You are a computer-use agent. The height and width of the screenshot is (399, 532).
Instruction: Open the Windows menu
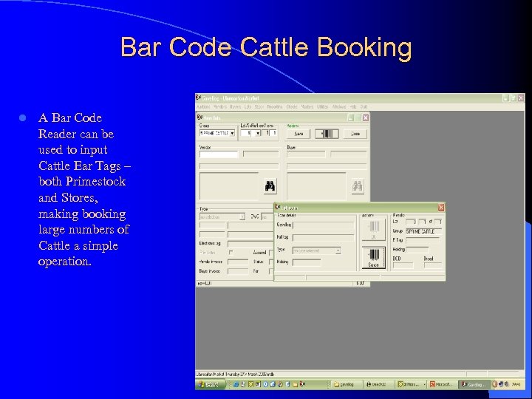339,107
